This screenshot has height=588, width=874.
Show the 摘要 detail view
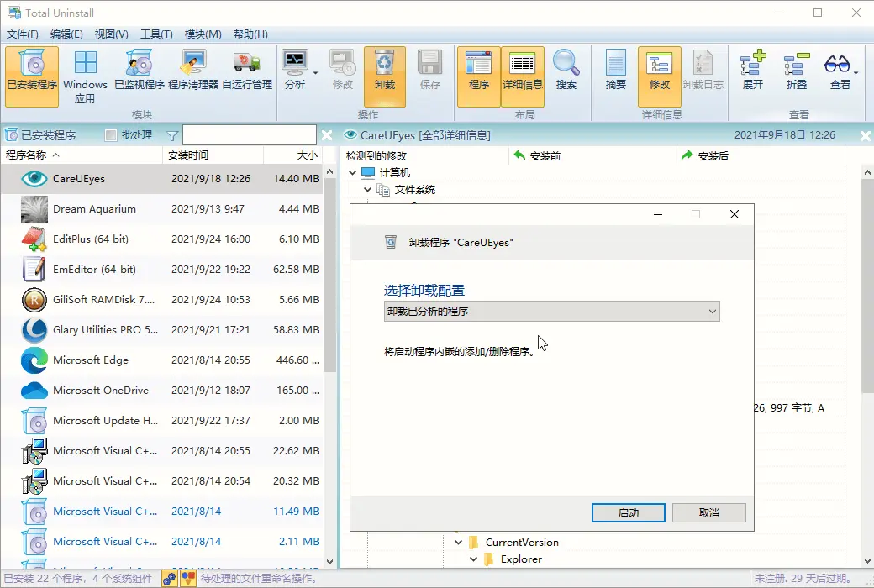(615, 71)
